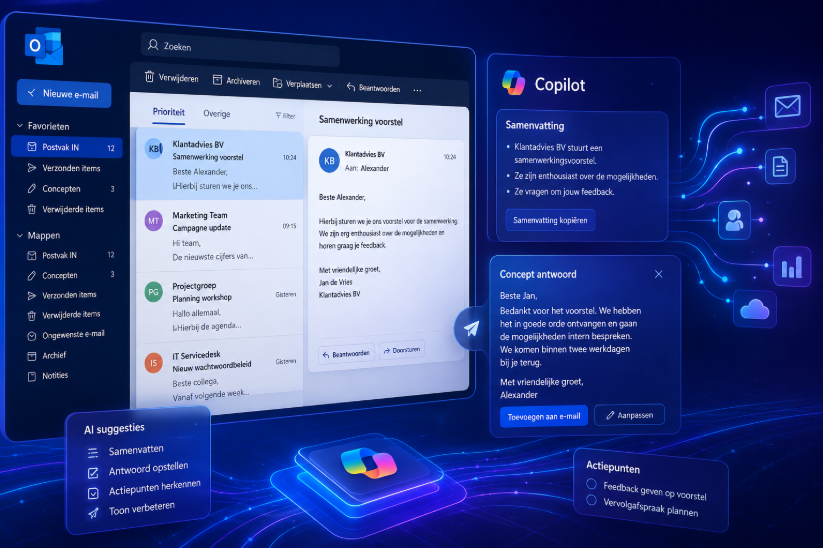This screenshot has width=823, height=548.
Task: Click the floating envelope icon
Action: tap(787, 107)
